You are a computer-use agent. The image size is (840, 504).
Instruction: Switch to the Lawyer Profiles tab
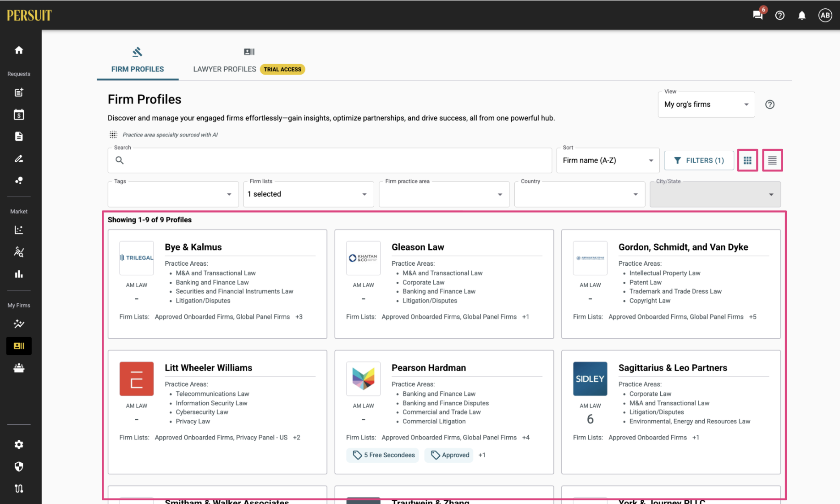tap(249, 62)
